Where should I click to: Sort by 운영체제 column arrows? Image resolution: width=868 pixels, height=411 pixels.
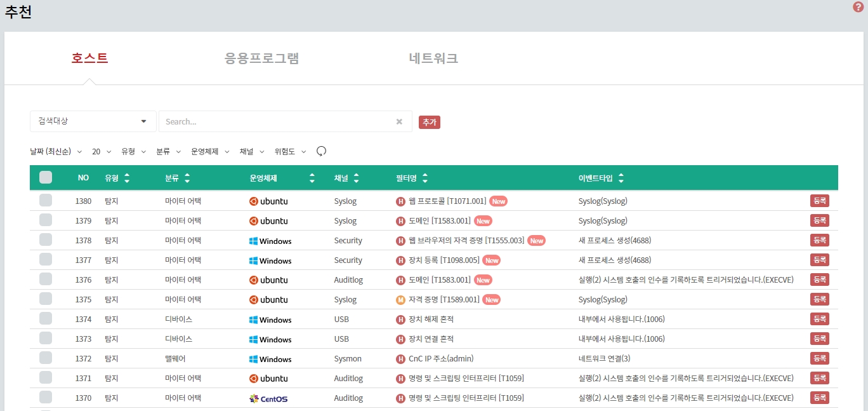click(x=312, y=179)
